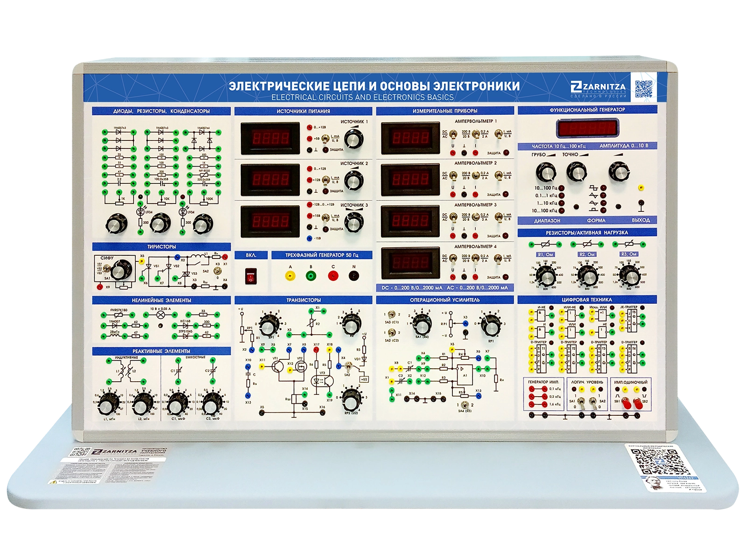The height and width of the screenshot is (560, 747).
Task: Click the ТРАНЗИСТОРЫ section header
Action: tap(303, 300)
